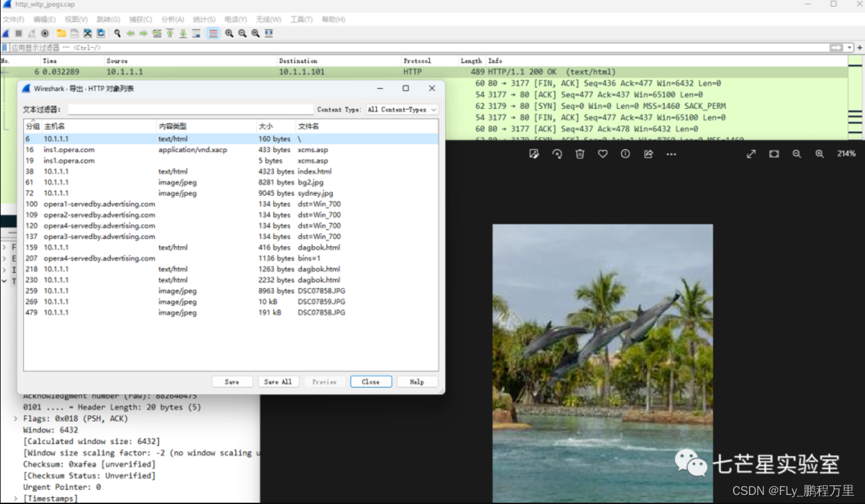Image resolution: width=865 pixels, height=504 pixels.
Task: Open the Content Type dropdown
Action: coord(402,109)
